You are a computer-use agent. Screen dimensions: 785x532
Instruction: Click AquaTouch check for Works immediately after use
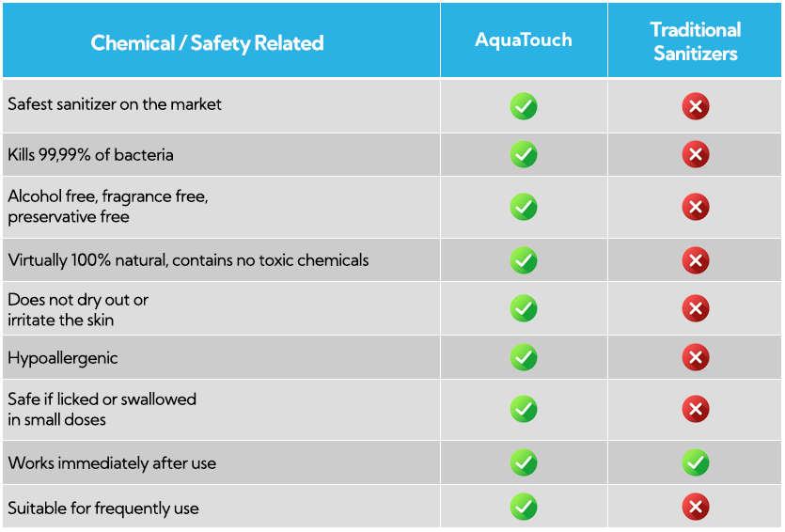tap(523, 462)
